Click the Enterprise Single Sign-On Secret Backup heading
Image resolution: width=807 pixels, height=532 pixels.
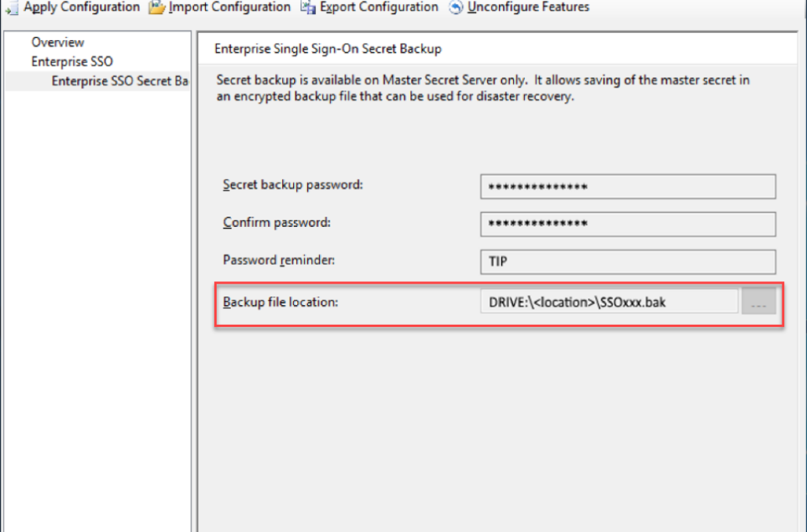pos(328,49)
